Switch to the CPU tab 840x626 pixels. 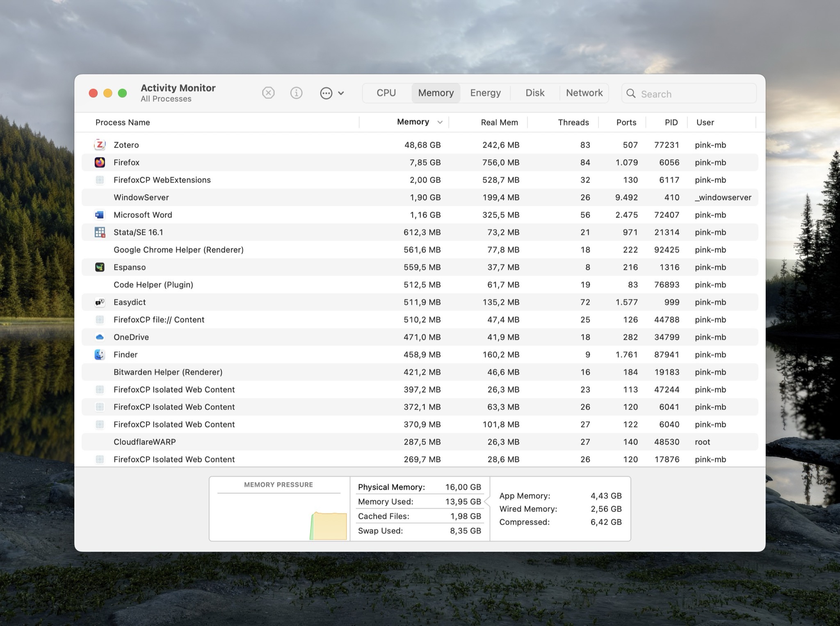(x=386, y=93)
